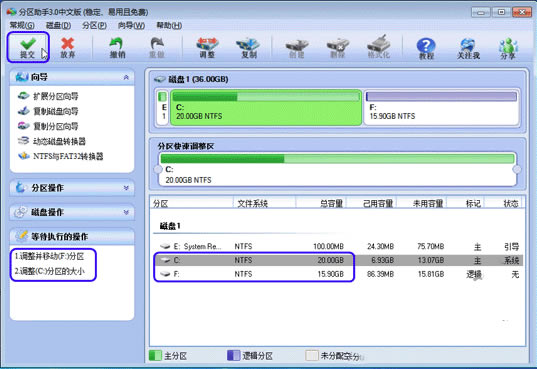537x369 pixels.
Task: Sort by the 标记 column header
Action: point(466,204)
